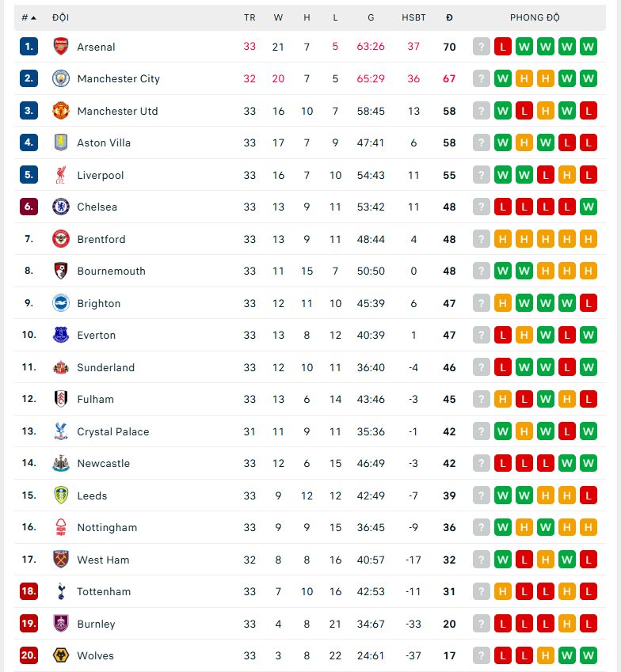Click the PHONG ĐỘ column header

tap(535, 17)
